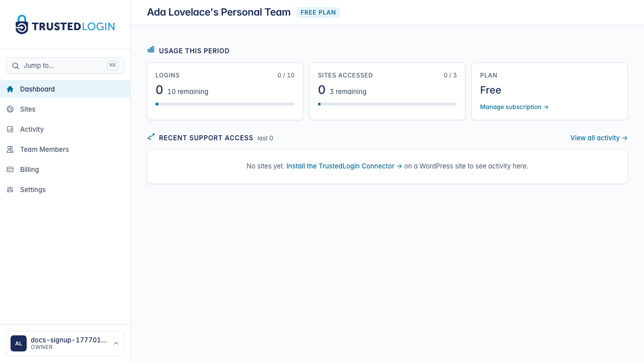The width and height of the screenshot is (644, 362).
Task: Click the magnifier icon in Jump to
Action: click(16, 66)
